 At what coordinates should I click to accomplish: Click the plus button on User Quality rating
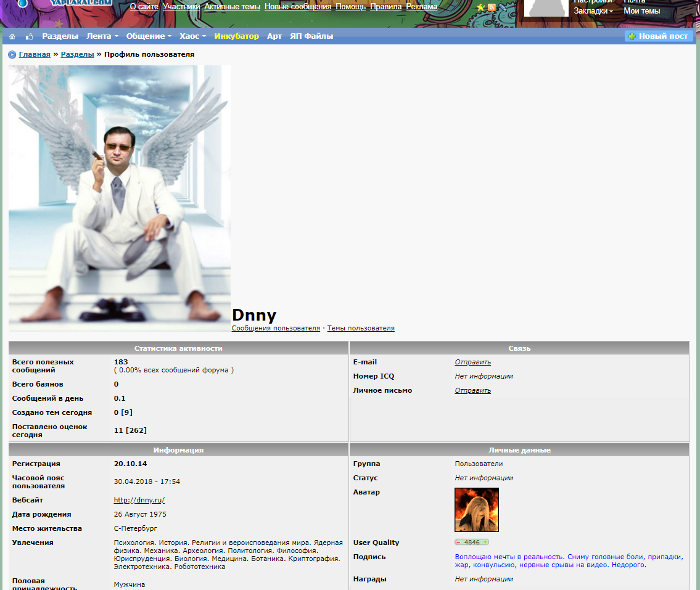point(485,543)
